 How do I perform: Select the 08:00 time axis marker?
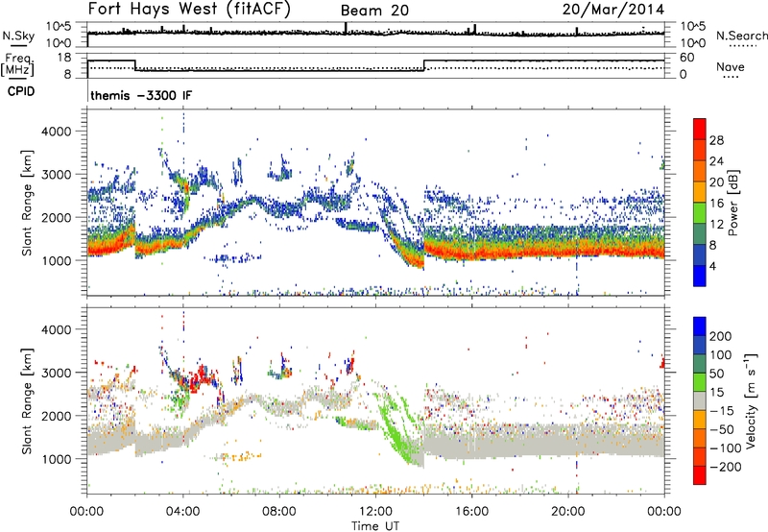279,512
